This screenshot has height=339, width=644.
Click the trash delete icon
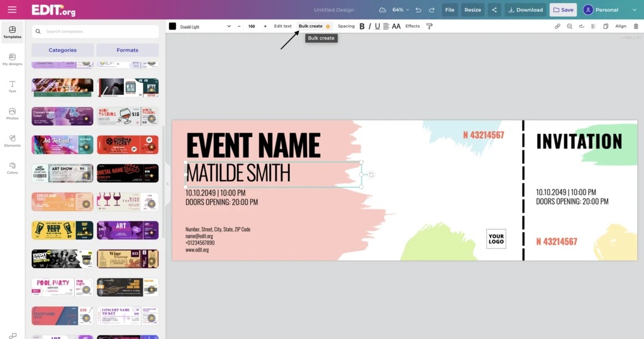point(636,26)
